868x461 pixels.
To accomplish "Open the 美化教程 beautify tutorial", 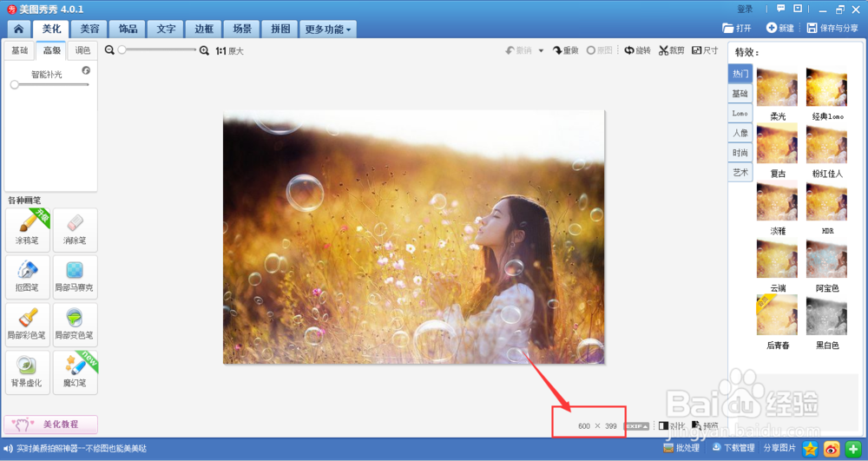I will click(51, 425).
